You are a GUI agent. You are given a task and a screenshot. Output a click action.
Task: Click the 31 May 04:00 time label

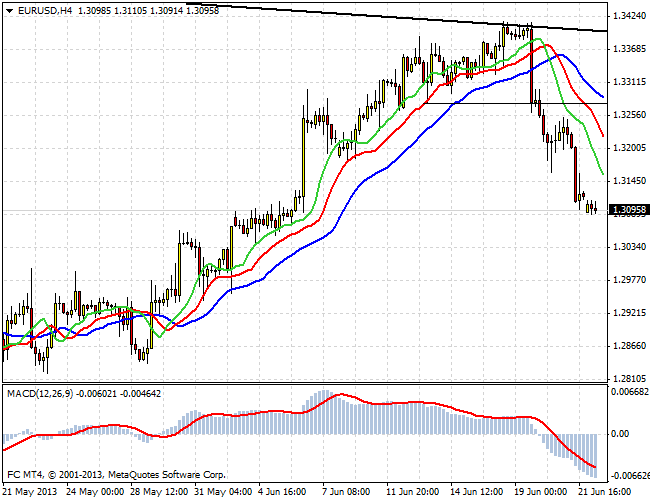[223, 492]
